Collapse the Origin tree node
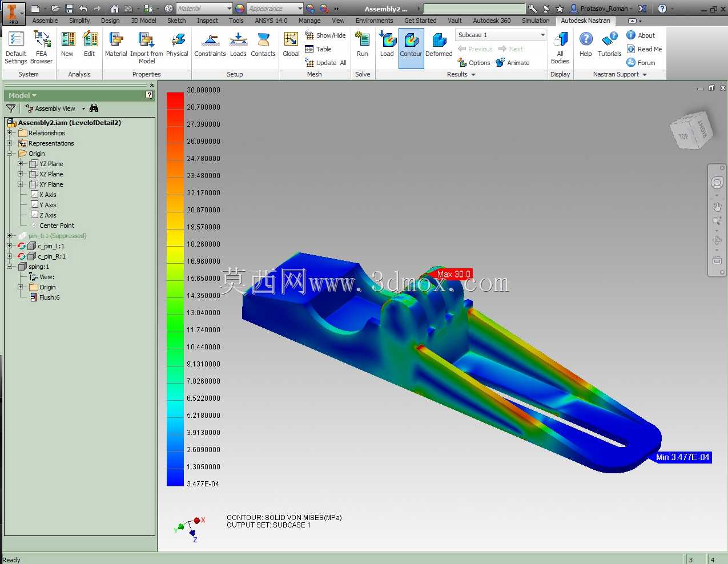 point(9,154)
